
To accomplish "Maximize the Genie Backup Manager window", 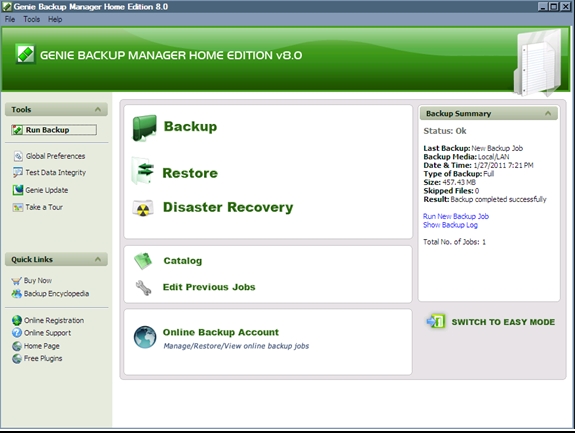I will click(554, 7).
